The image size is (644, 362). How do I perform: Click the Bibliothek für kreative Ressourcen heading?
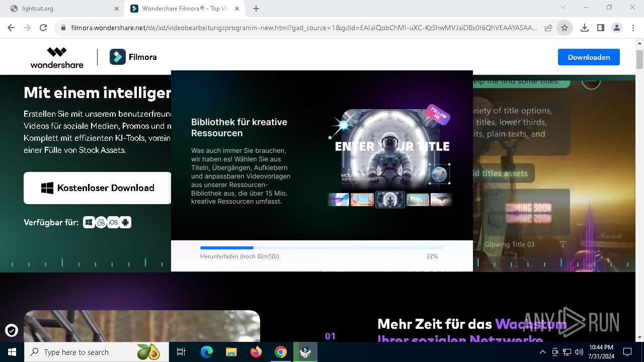point(239,128)
